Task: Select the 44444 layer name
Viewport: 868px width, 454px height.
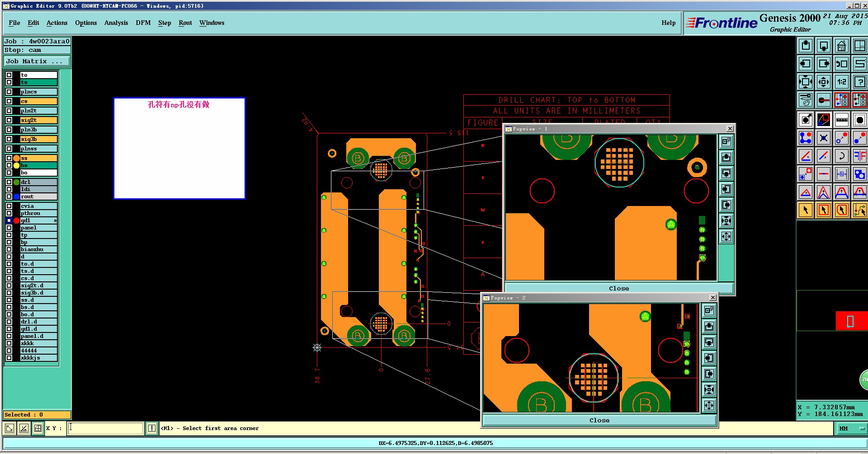Action: 39,351
